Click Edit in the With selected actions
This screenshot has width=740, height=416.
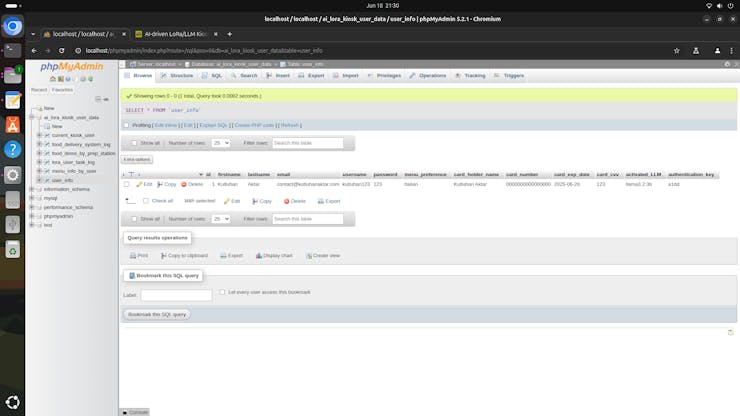(232, 201)
